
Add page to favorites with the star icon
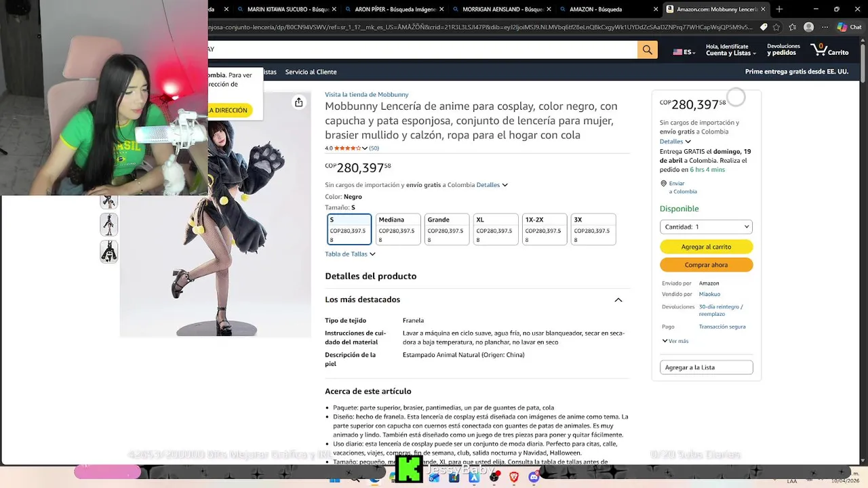776,27
